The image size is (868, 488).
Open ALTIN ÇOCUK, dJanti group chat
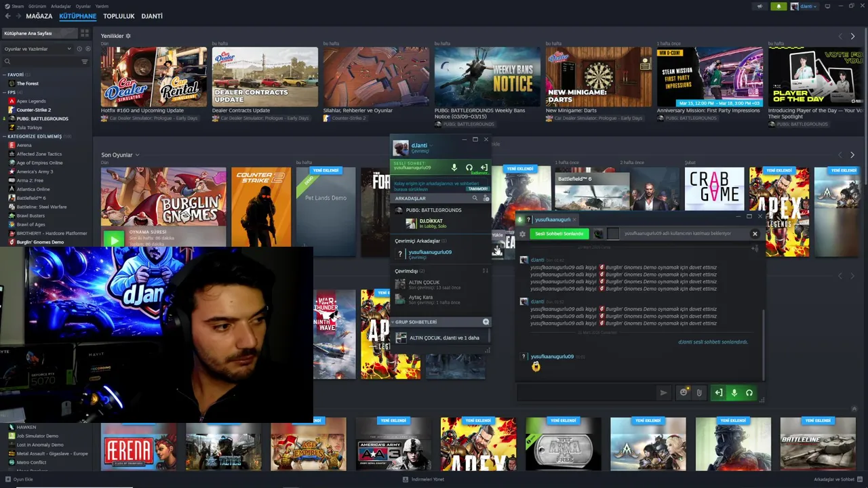(x=441, y=338)
